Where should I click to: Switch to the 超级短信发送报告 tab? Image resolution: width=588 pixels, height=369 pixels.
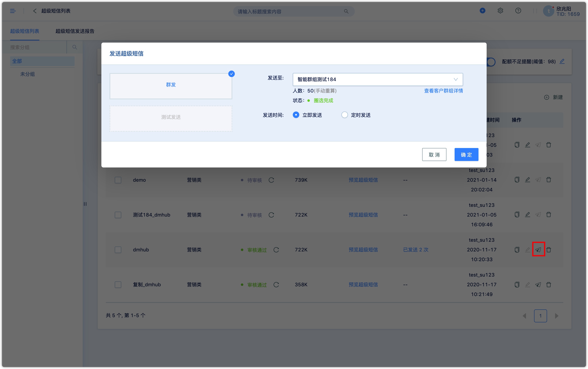[75, 31]
